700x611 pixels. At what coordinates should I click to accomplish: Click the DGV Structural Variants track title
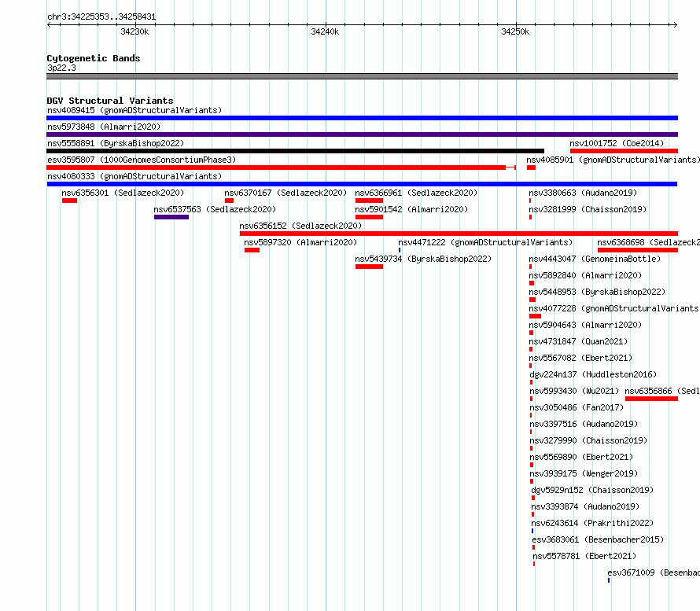pos(110,101)
